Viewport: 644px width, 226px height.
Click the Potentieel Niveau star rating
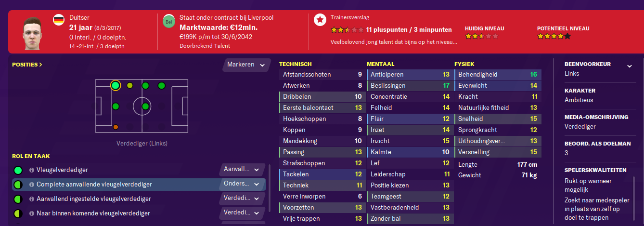click(x=554, y=36)
